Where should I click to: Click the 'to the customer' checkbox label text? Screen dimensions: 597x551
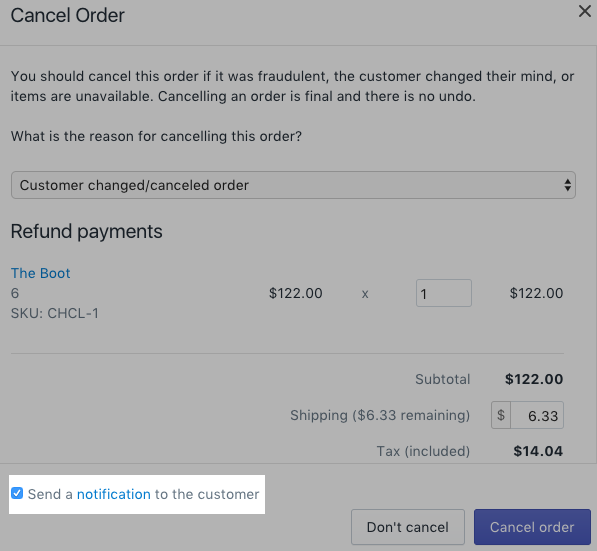[x=207, y=494]
